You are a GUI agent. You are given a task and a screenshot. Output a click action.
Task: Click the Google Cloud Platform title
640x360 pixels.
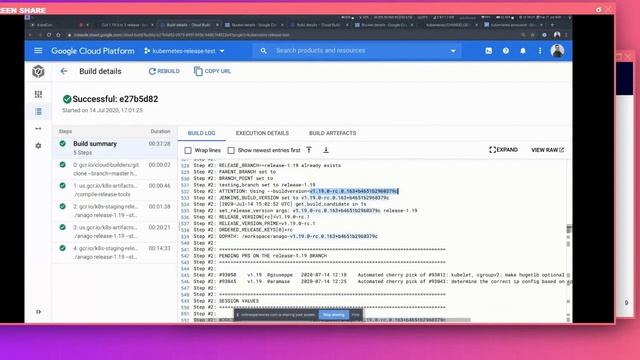(x=93, y=51)
